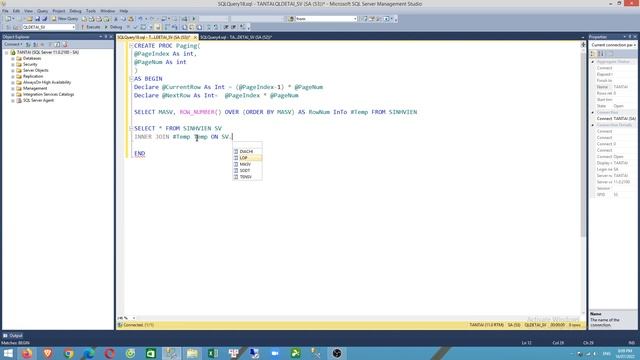The width and height of the screenshot is (640, 360).
Task: Open Google Chrome from the taskbar
Action: pos(68,353)
